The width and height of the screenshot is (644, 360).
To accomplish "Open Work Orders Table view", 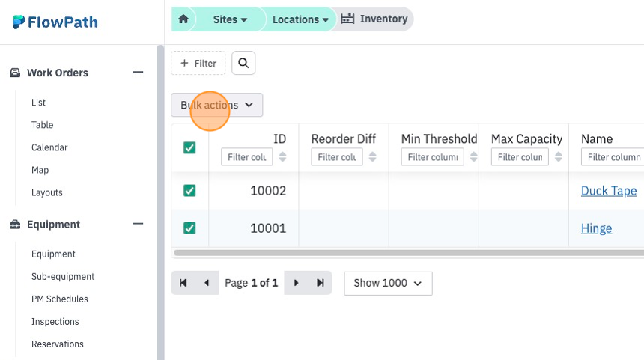I will 42,125.
